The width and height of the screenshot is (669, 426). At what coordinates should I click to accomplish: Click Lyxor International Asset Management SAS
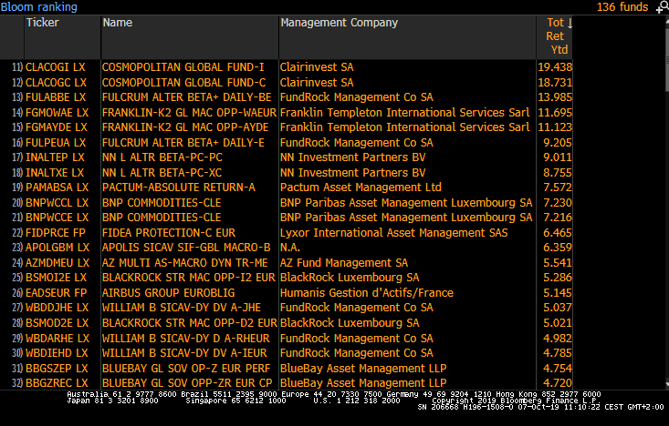click(x=394, y=233)
